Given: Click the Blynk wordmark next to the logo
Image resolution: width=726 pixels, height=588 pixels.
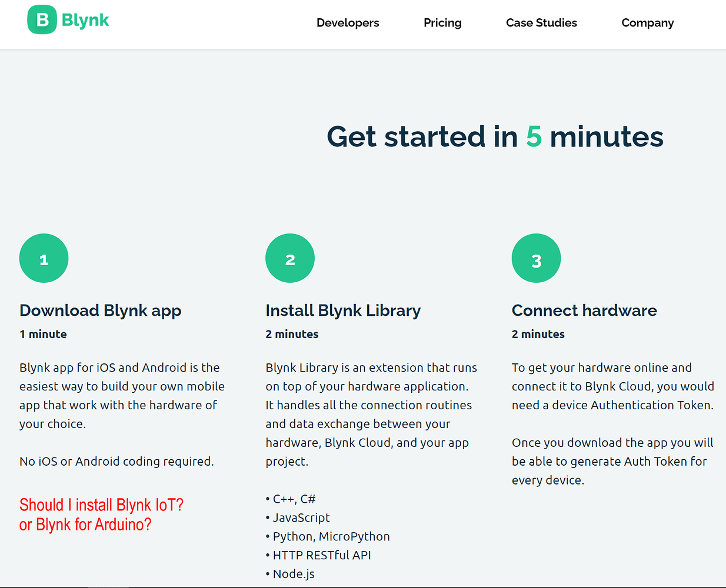Looking at the screenshot, I should (x=84, y=20).
